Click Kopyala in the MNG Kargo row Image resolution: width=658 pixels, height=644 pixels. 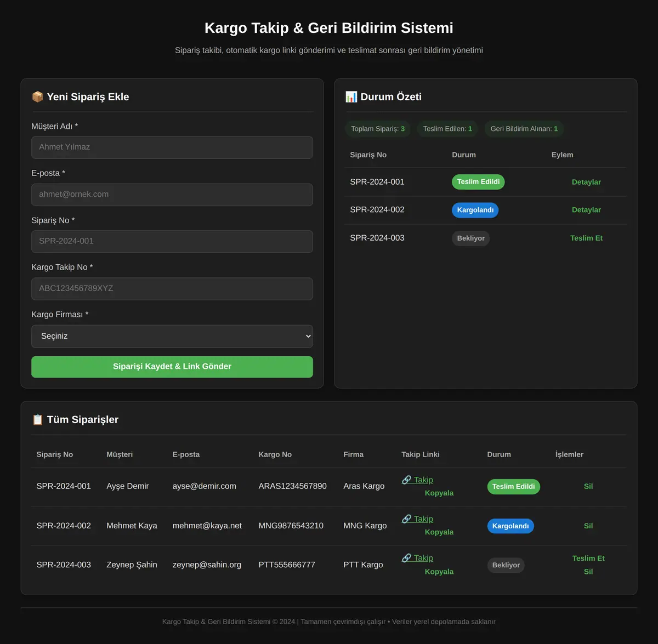[439, 532]
